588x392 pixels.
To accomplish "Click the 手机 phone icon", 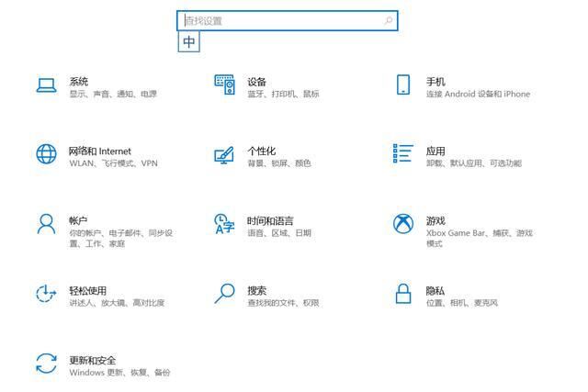I will (x=402, y=85).
